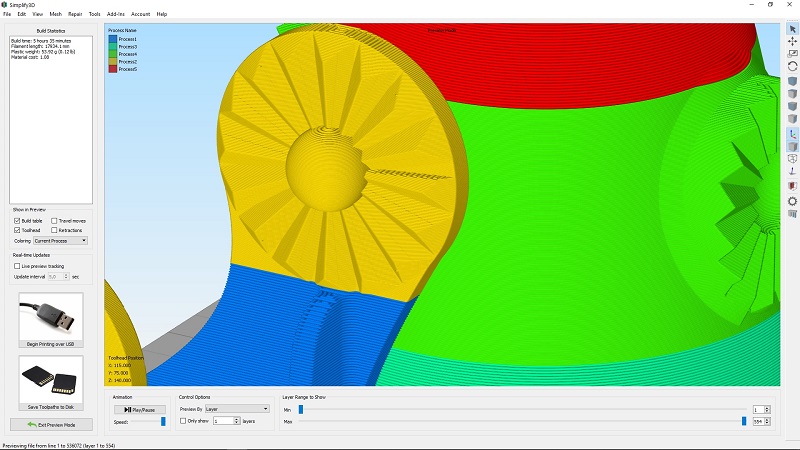Switch to side view cube
Screen dimensions: 800x450
(x=792, y=119)
